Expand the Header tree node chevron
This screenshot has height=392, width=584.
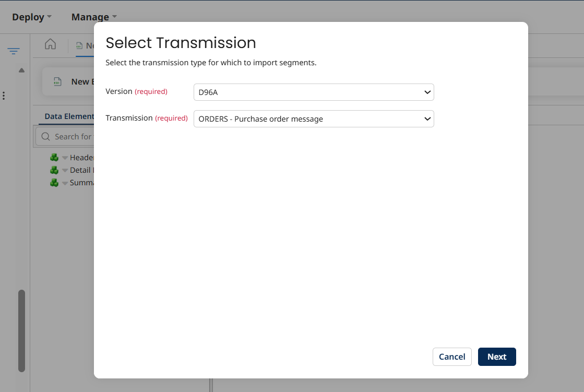click(64, 157)
